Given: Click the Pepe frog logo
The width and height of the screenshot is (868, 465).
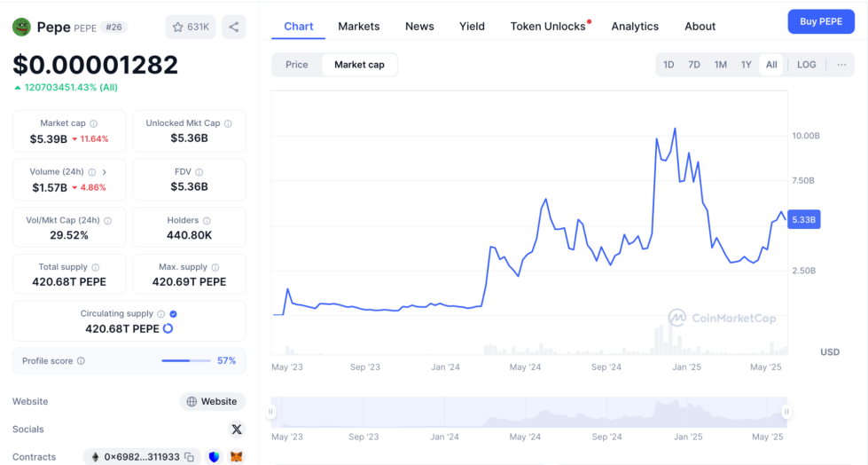Looking at the screenshot, I should (21, 27).
